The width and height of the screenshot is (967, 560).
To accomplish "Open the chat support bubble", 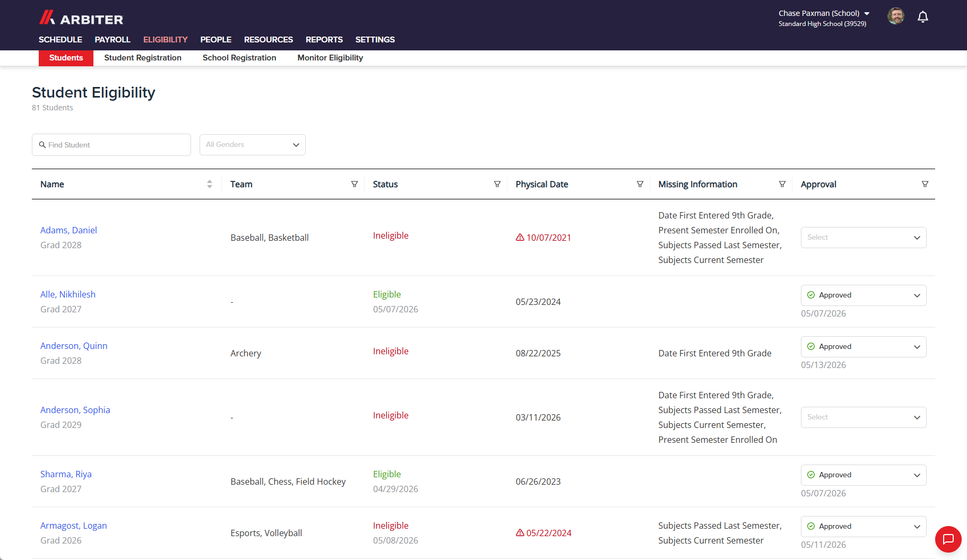I will [x=948, y=539].
